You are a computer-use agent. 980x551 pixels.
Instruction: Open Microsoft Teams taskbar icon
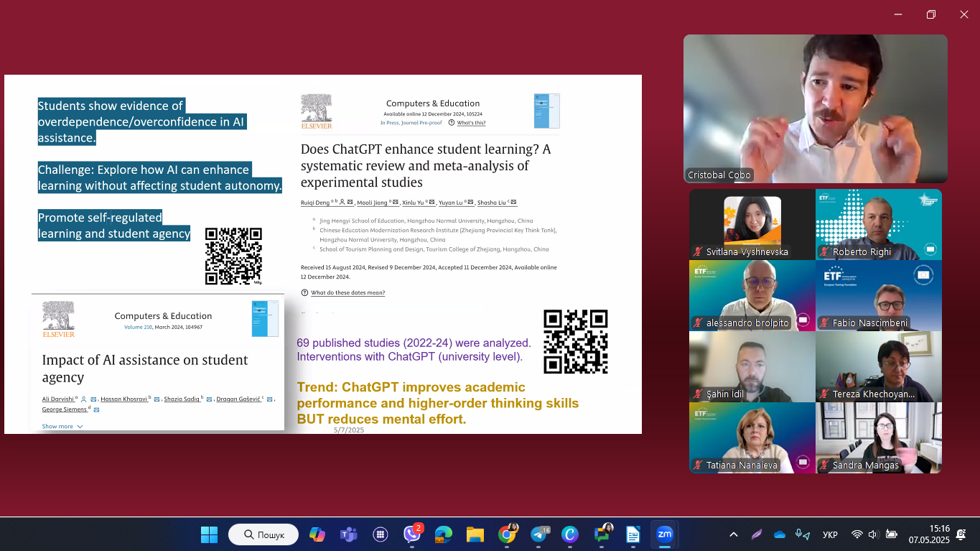349,534
